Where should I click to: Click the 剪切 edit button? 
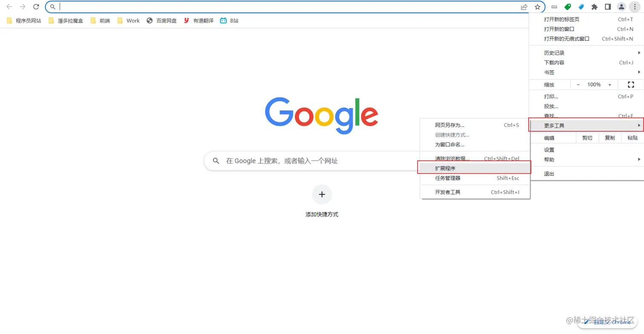pyautogui.click(x=587, y=138)
